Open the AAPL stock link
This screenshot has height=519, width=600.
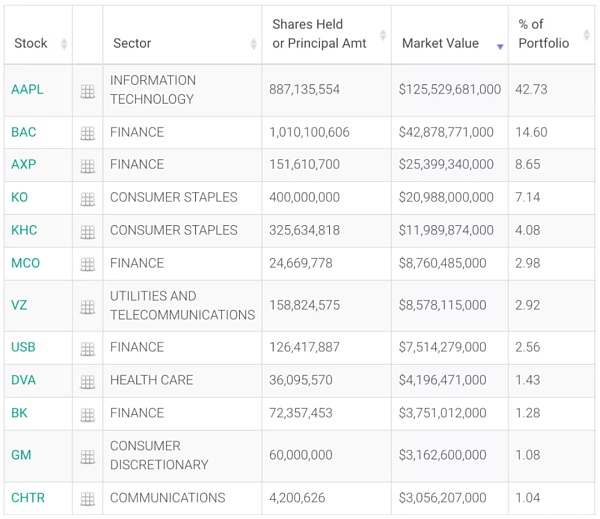point(26,90)
